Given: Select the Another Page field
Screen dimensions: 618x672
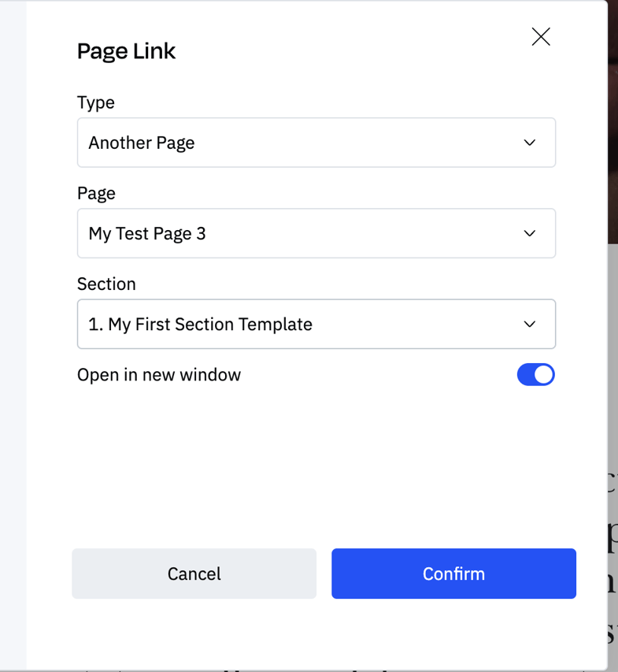Looking at the screenshot, I should point(315,143).
